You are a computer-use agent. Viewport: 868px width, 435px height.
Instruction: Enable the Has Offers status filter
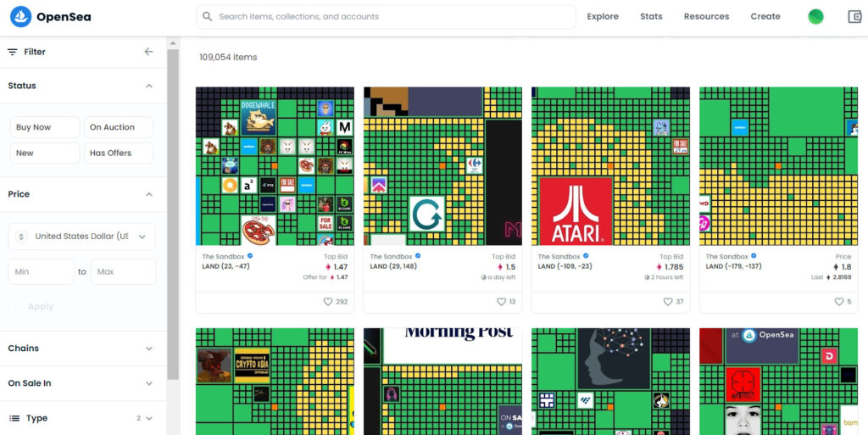coord(119,153)
